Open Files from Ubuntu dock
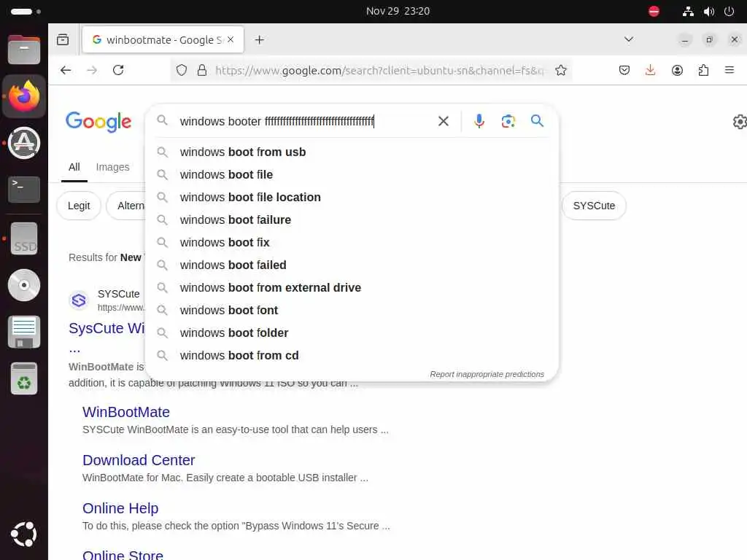This screenshot has height=560, width=747. (24, 50)
